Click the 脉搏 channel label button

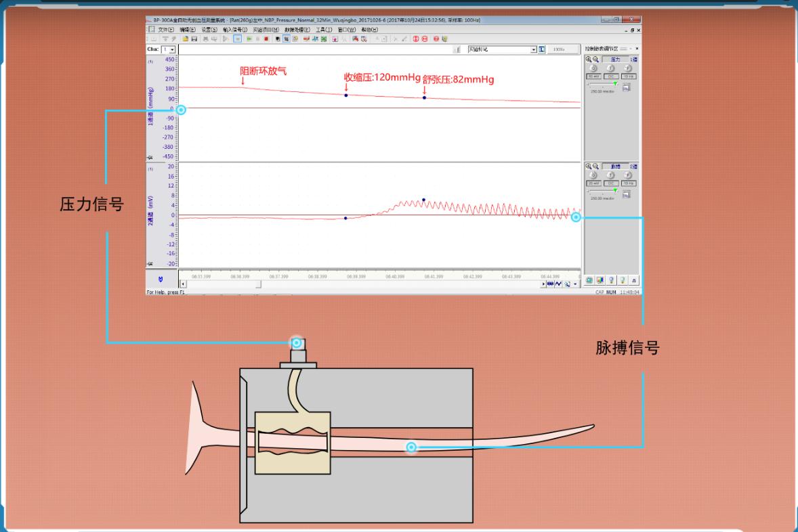[615, 167]
